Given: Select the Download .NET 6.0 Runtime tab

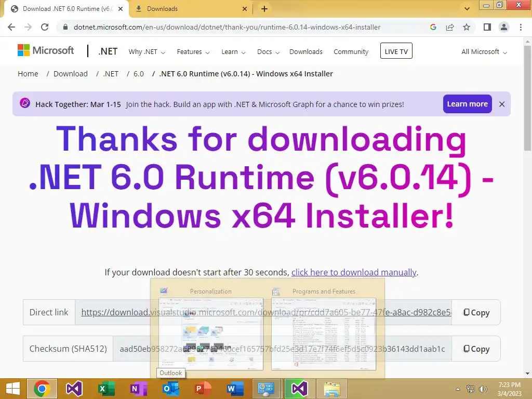Looking at the screenshot, I should coord(67,9).
